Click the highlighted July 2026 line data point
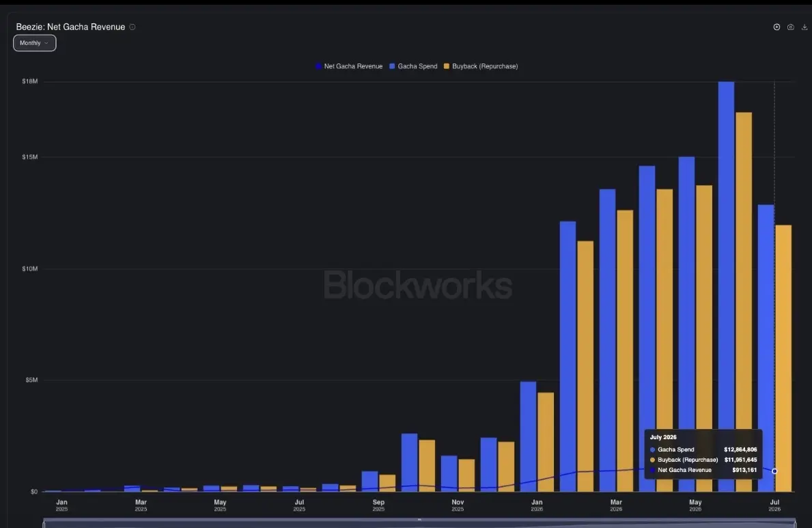Image resolution: width=812 pixels, height=528 pixels. 774,471
